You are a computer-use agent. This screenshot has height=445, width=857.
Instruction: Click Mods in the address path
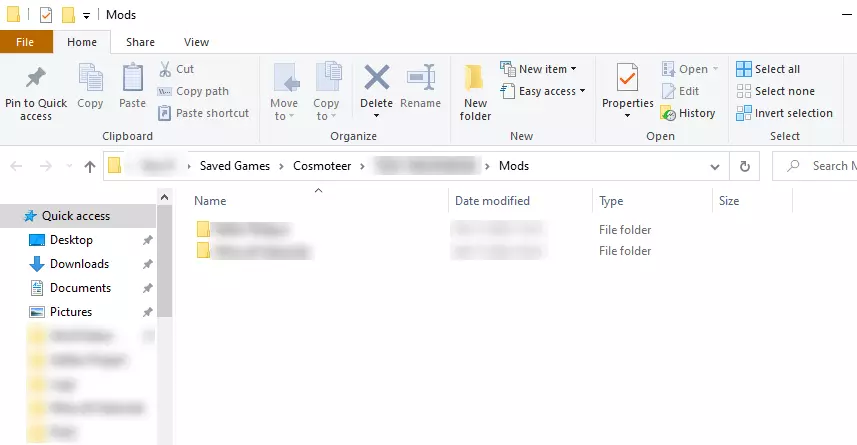click(x=514, y=166)
